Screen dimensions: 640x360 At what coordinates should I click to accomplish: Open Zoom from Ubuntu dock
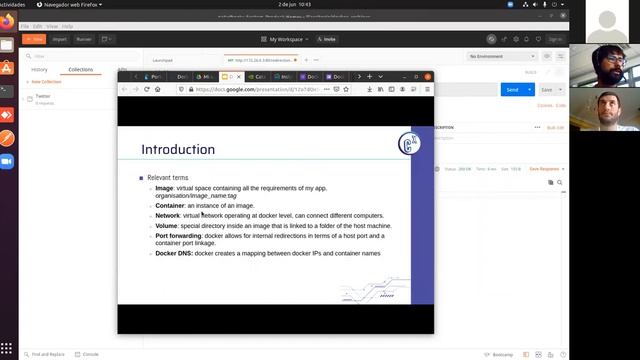tap(7, 162)
